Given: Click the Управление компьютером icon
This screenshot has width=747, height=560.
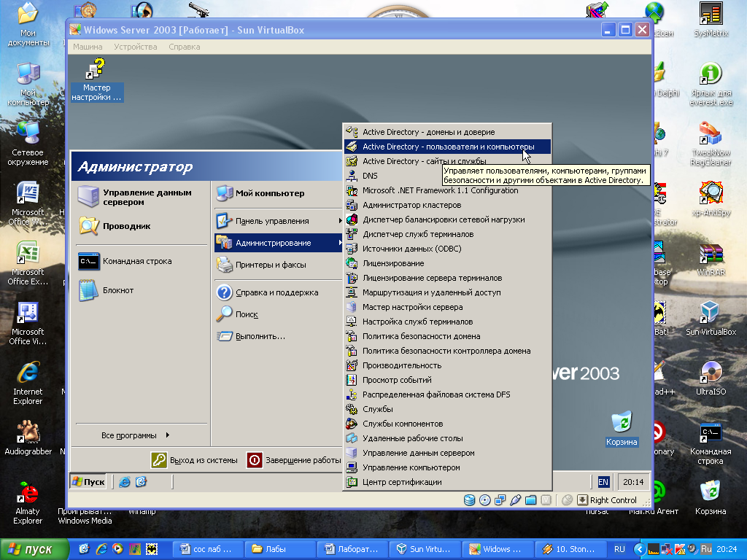Looking at the screenshot, I should click(x=352, y=467).
